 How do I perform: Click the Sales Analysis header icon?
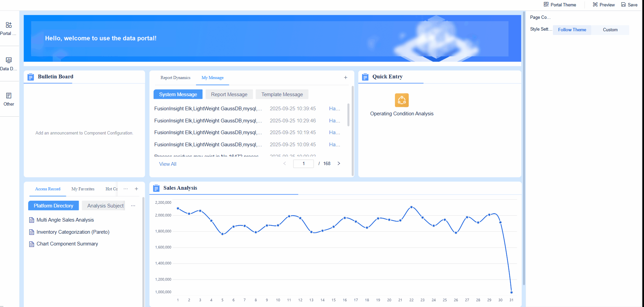156,188
